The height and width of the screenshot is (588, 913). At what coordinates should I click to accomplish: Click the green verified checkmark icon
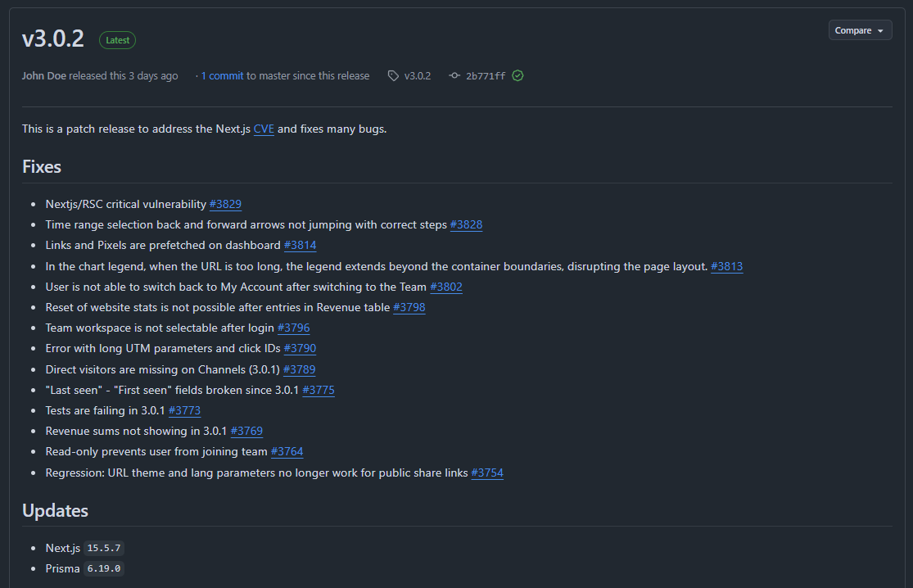(x=518, y=76)
